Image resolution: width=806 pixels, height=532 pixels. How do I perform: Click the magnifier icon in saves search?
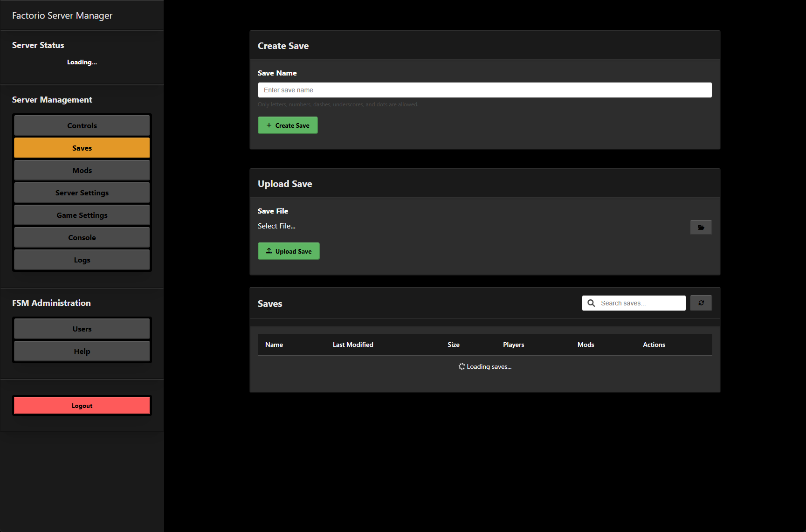(591, 303)
